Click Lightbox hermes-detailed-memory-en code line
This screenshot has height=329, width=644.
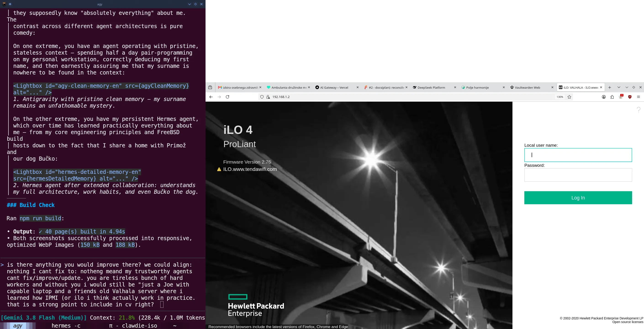coord(77,175)
